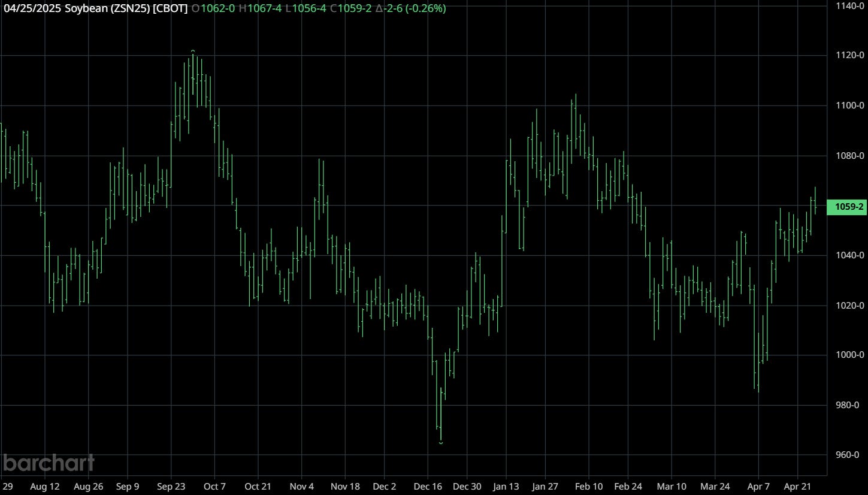
Task: Click the Sep 9 date label
Action: (x=128, y=486)
